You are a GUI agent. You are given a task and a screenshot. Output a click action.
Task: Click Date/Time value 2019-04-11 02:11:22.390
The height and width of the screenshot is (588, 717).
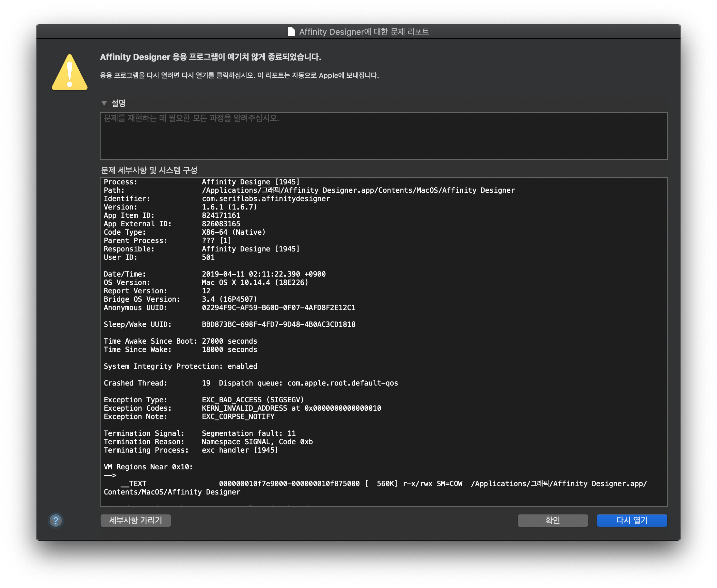pos(251,274)
